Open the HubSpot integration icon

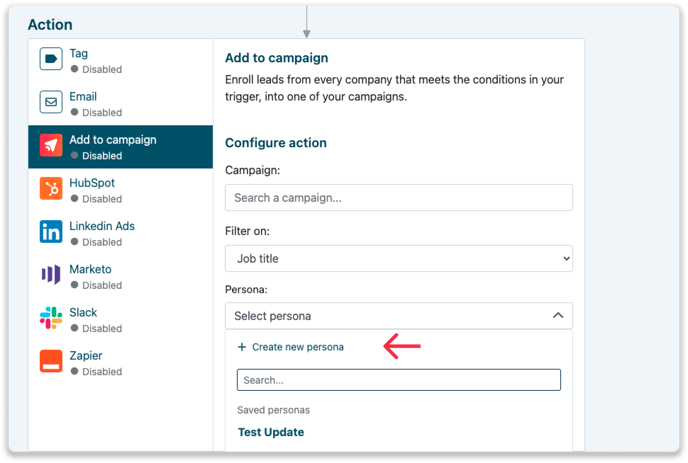coord(51,188)
